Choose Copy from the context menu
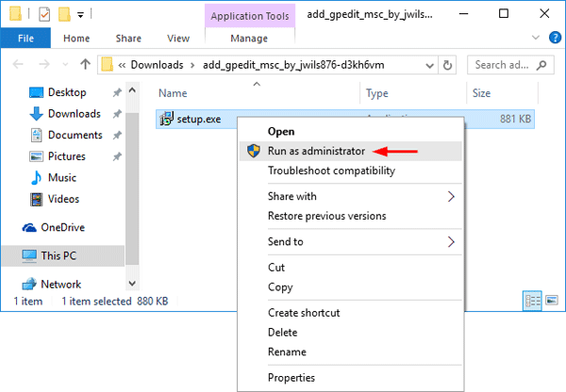566x392 pixels. (x=351, y=286)
